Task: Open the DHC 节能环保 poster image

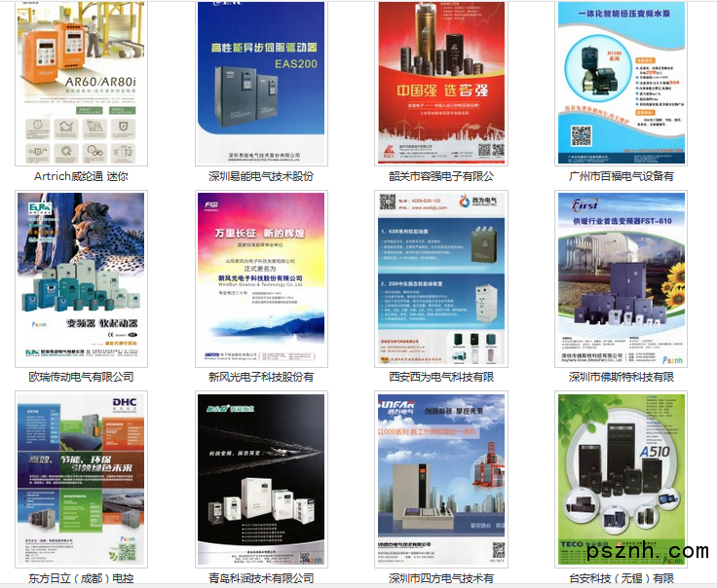Action: [x=81, y=479]
